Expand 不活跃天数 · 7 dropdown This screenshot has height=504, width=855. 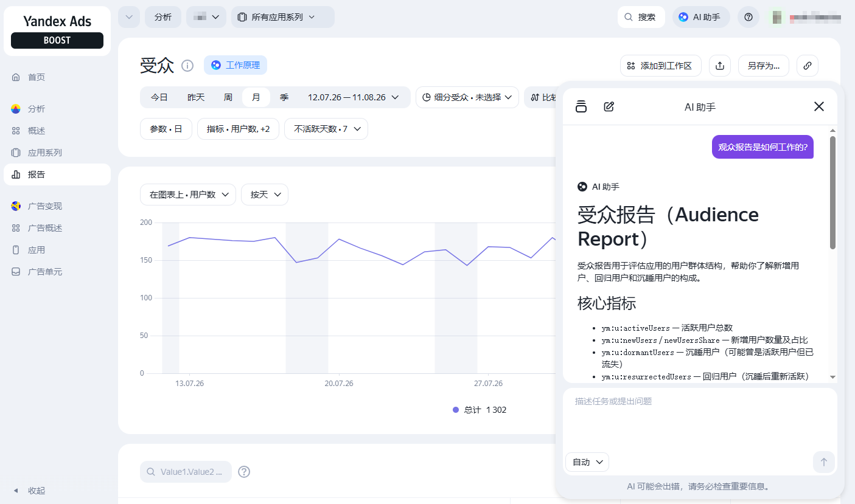[x=326, y=129]
